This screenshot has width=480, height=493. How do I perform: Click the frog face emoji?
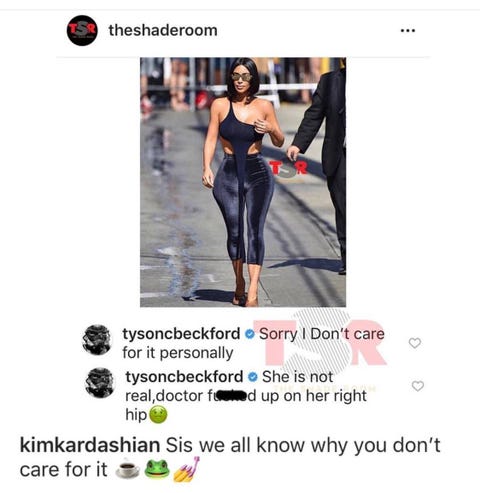click(x=157, y=469)
